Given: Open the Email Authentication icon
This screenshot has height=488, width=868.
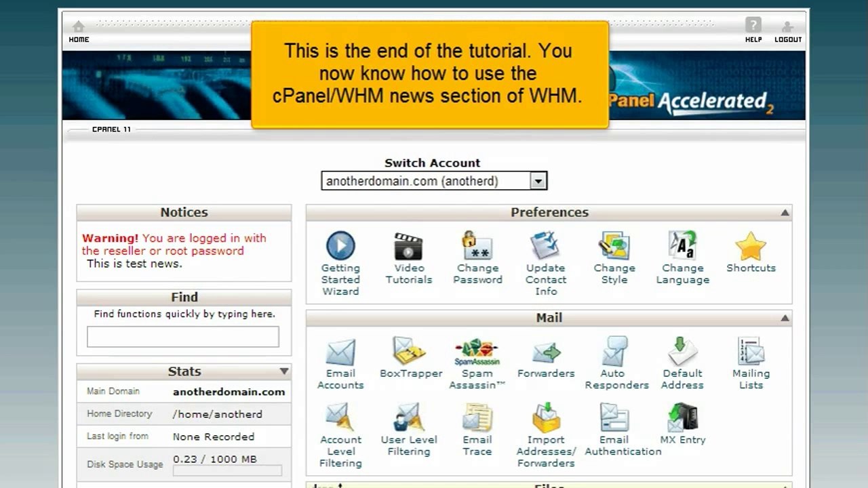Looking at the screenshot, I should coord(614,418).
